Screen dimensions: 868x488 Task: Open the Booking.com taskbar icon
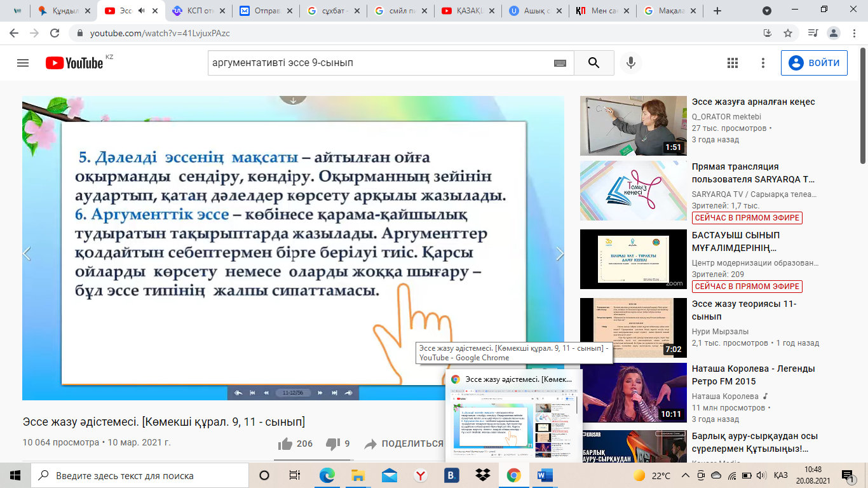point(452,475)
